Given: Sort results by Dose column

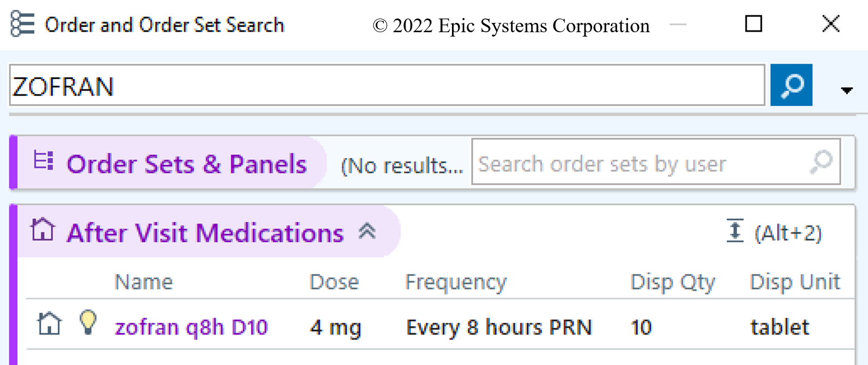Looking at the screenshot, I should coord(334,282).
